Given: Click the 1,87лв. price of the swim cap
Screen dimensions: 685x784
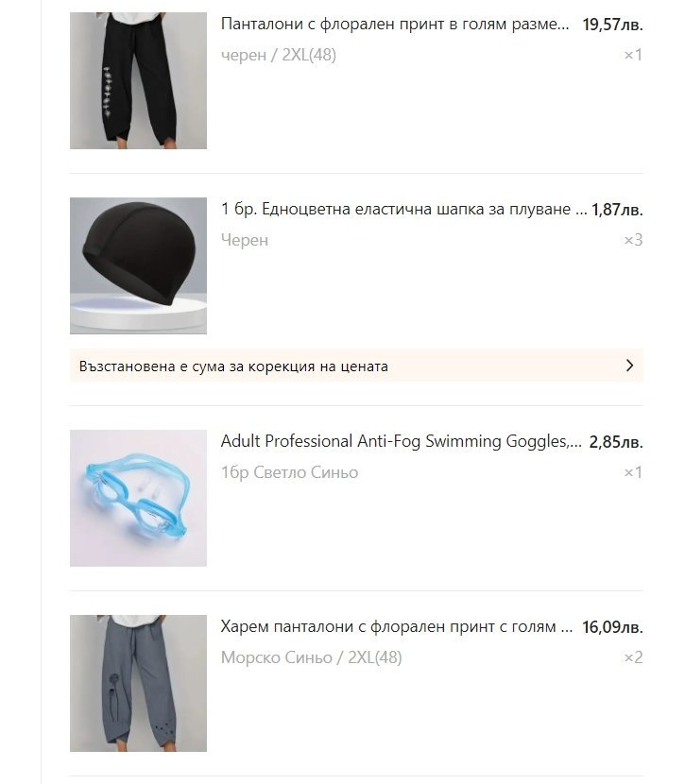Looking at the screenshot, I should (x=617, y=210).
